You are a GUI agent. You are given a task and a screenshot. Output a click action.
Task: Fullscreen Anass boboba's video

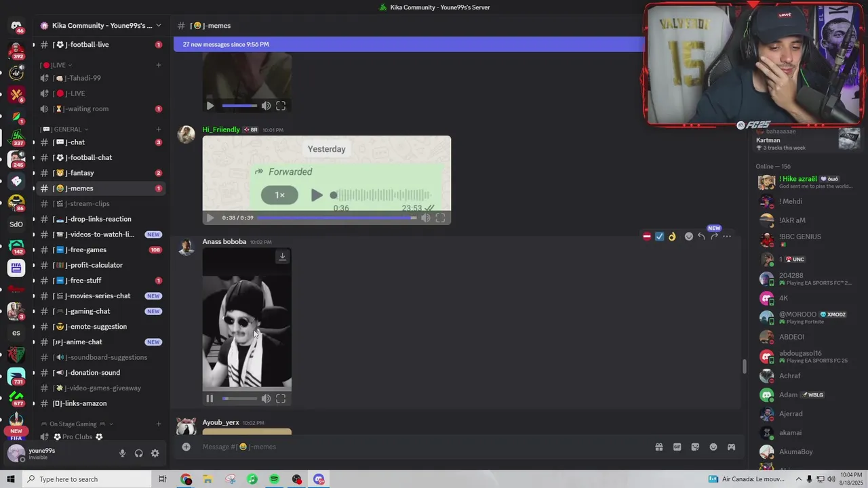point(281,399)
